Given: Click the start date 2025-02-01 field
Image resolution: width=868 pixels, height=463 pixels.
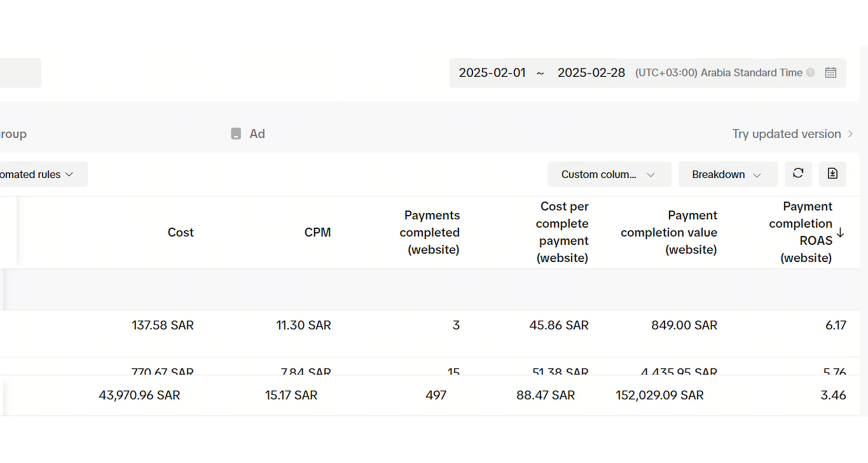Looking at the screenshot, I should [x=492, y=73].
